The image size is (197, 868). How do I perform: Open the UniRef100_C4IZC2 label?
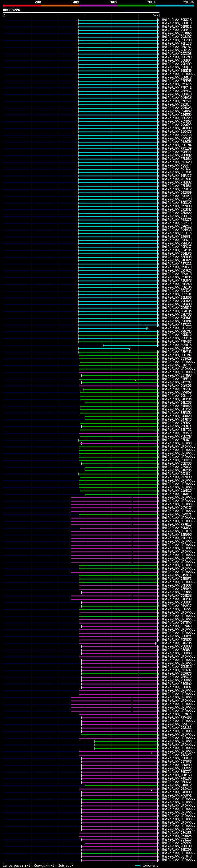pos(177,328)
